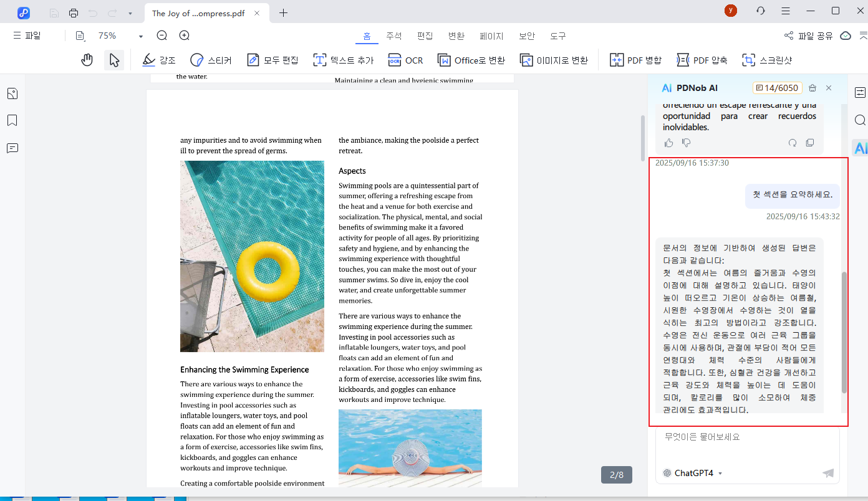Image resolution: width=868 pixels, height=501 pixels.
Task: Open the PDF 압축 compress tool
Action: click(x=702, y=60)
